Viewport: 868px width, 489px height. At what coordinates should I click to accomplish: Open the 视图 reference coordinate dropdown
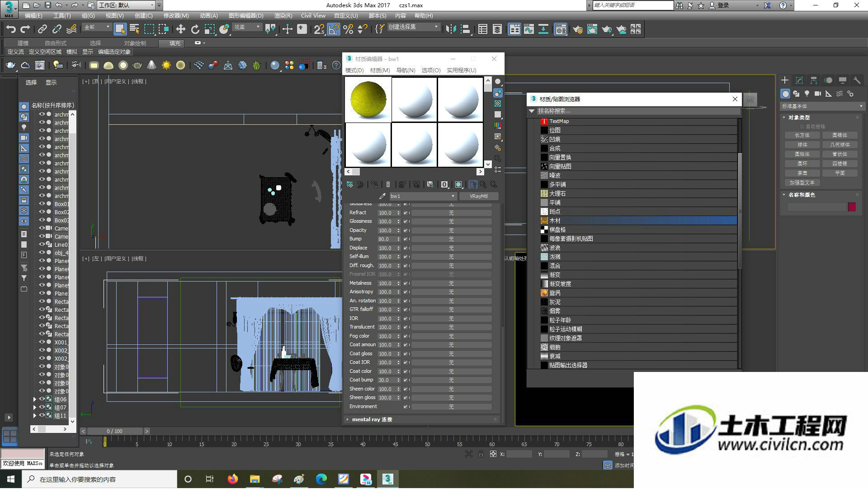pyautogui.click(x=247, y=27)
